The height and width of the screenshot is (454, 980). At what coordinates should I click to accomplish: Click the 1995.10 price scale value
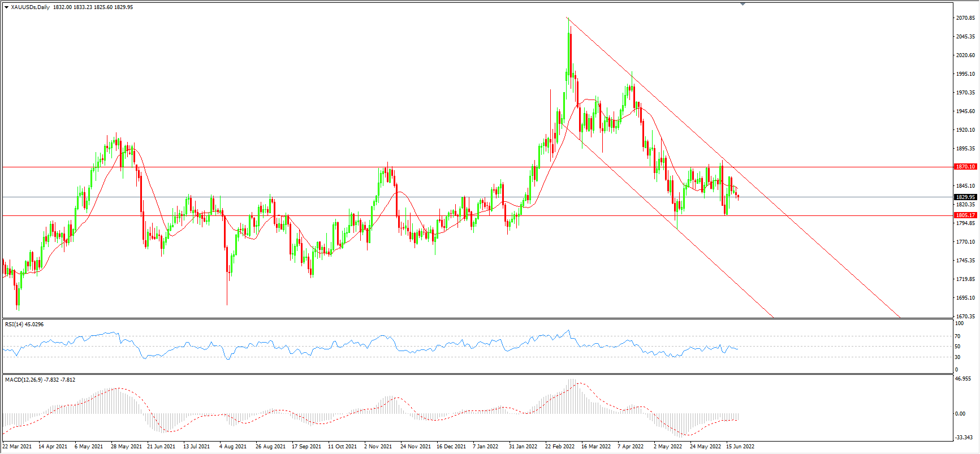[x=965, y=74]
